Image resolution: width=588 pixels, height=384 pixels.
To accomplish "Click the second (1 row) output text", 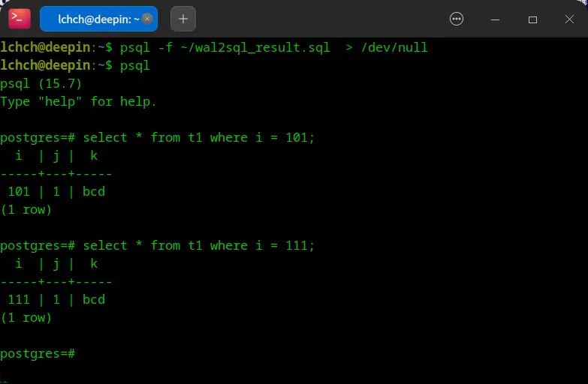I will tap(26, 317).
